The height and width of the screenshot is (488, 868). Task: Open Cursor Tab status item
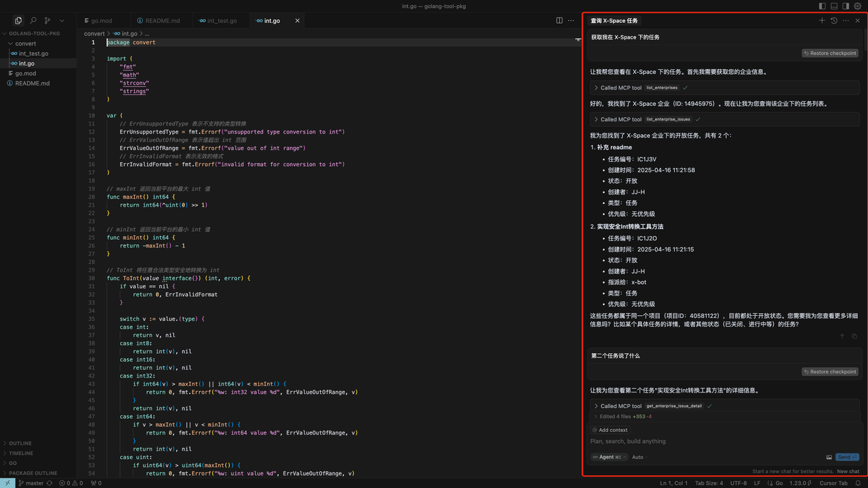[833, 483]
